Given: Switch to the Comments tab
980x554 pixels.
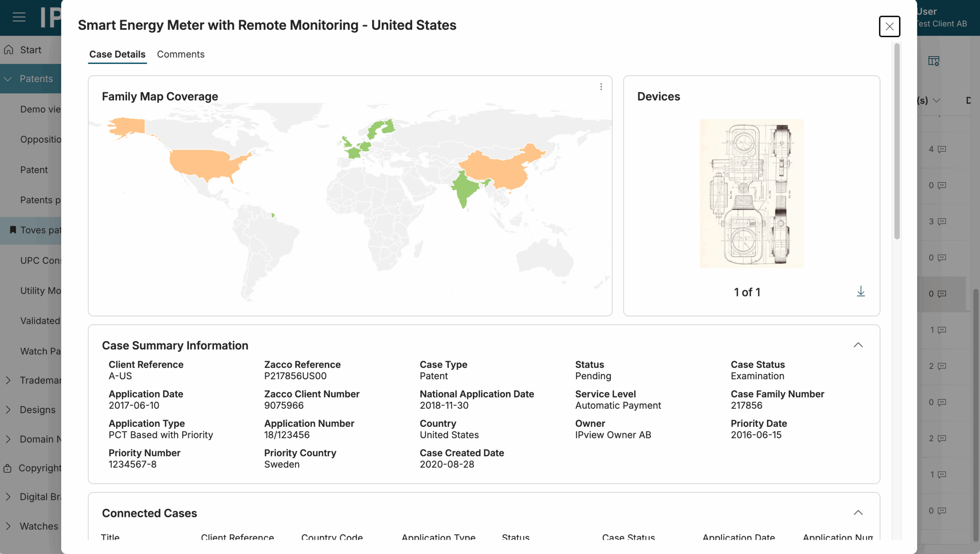Looking at the screenshot, I should pos(180,54).
